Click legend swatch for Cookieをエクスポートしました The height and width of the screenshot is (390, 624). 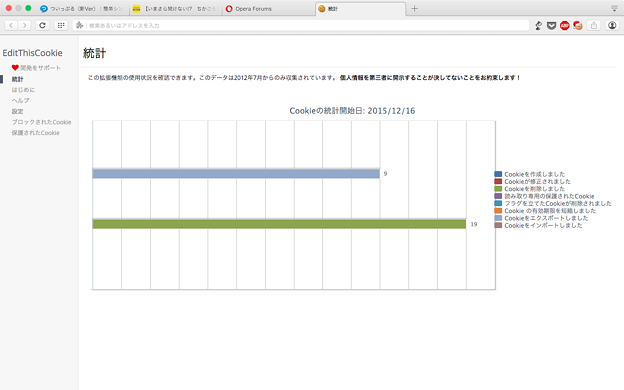point(498,218)
